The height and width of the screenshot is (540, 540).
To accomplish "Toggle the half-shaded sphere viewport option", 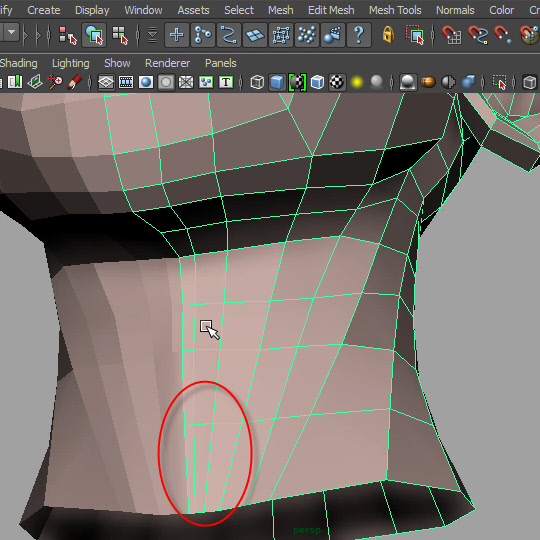I will tap(448, 82).
